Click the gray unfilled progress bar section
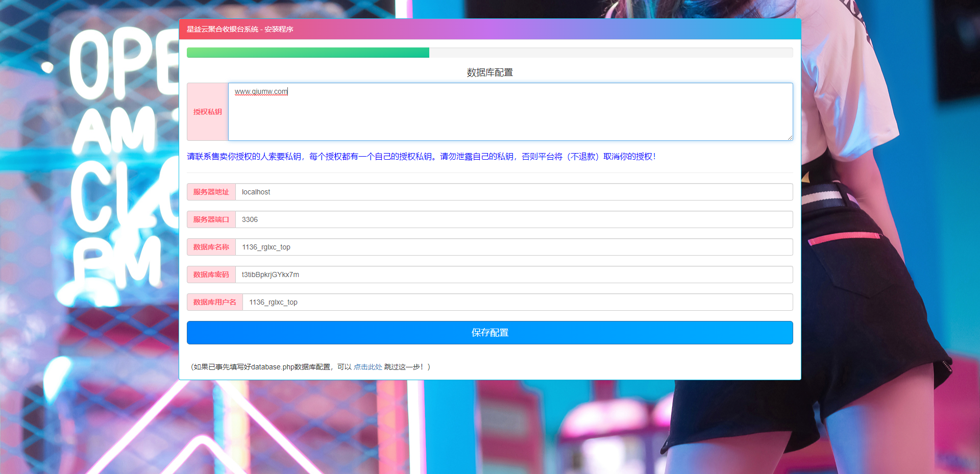Screen dimensions: 980x474 pos(610,53)
